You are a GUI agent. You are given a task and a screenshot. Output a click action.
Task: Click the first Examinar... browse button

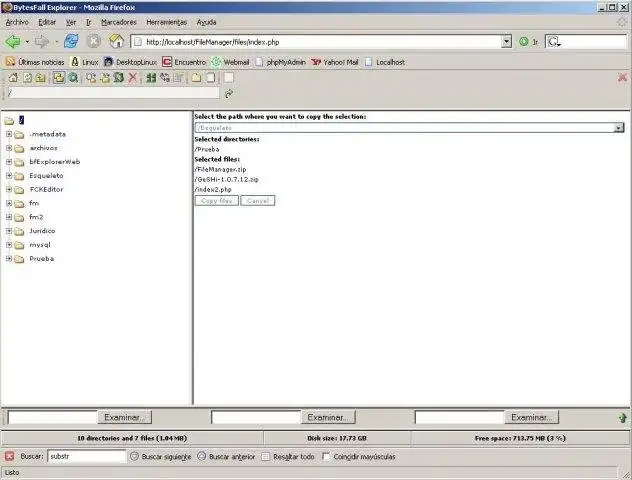(x=125, y=418)
